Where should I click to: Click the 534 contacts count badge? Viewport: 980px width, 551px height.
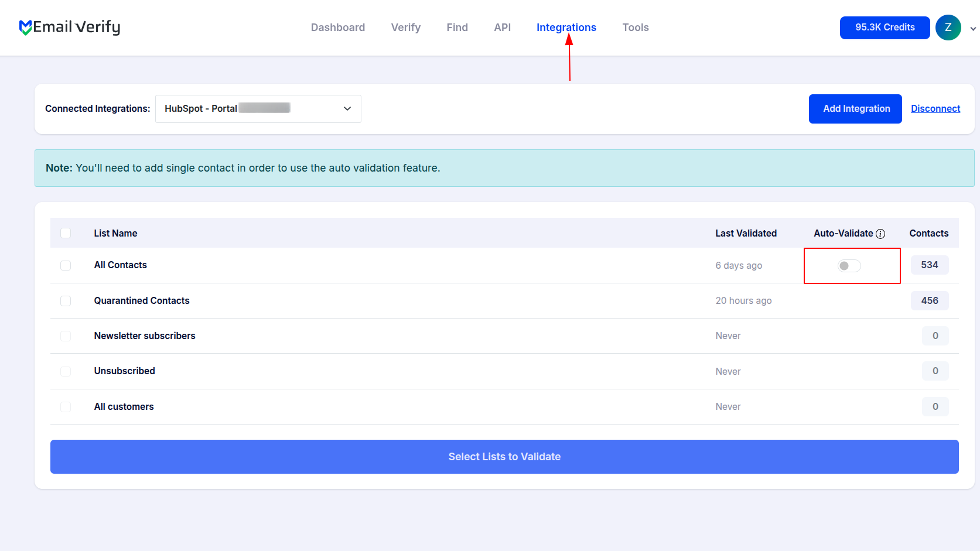point(929,265)
